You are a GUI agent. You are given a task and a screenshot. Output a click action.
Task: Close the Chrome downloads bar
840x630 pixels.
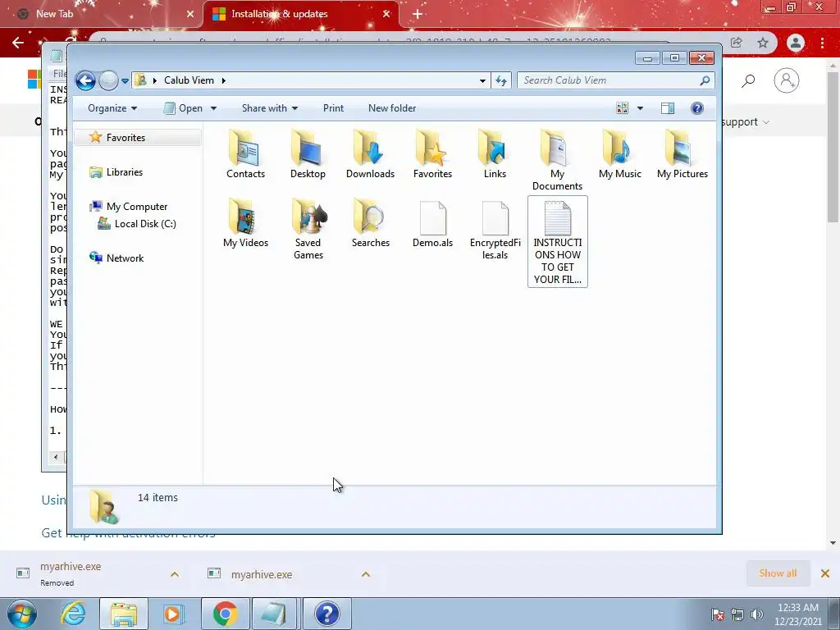click(x=825, y=573)
